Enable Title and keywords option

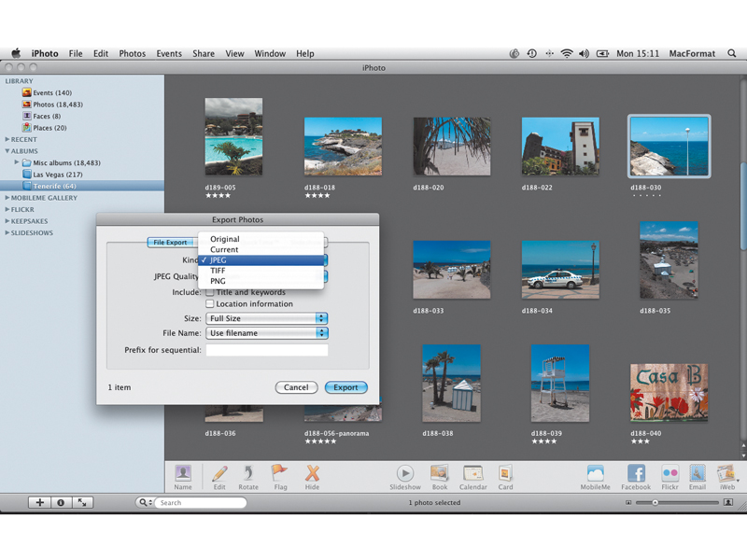pyautogui.click(x=209, y=292)
